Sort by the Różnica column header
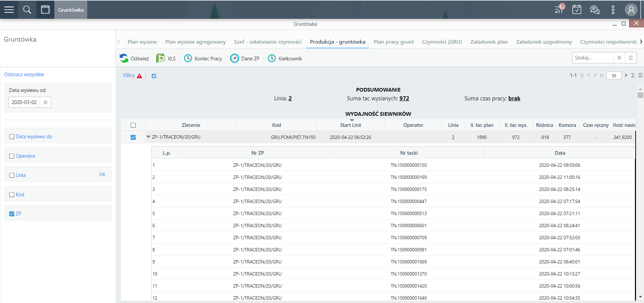This screenshot has width=644, height=303. coord(544,125)
